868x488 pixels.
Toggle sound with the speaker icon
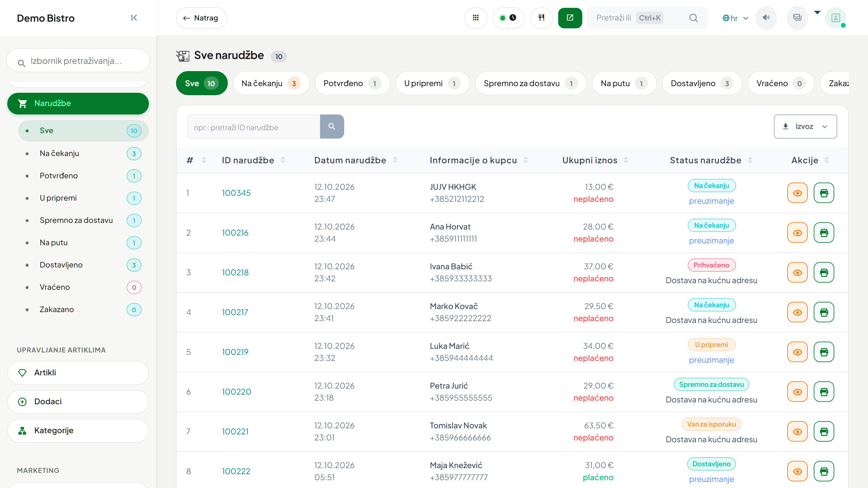tap(766, 18)
